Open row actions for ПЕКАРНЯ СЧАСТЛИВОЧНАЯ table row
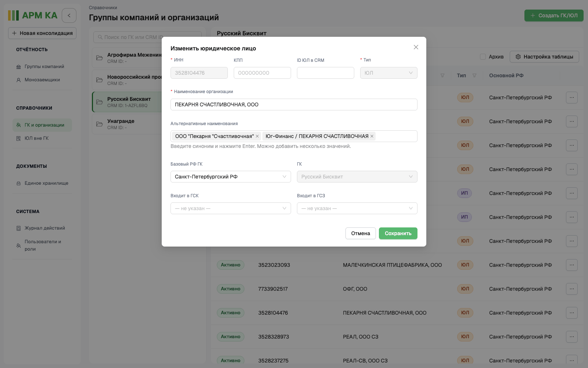This screenshot has width=588, height=368. pos(572,313)
